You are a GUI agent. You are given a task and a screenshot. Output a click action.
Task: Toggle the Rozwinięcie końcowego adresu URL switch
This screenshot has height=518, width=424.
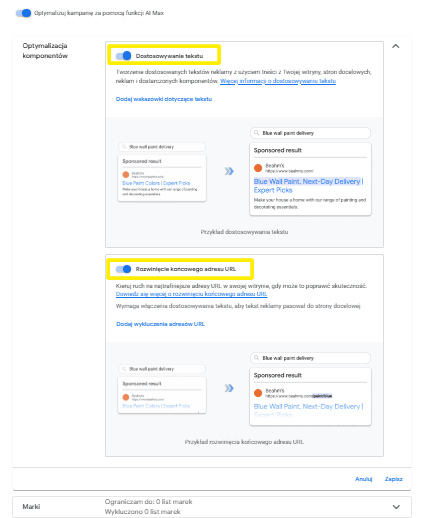pos(123,269)
